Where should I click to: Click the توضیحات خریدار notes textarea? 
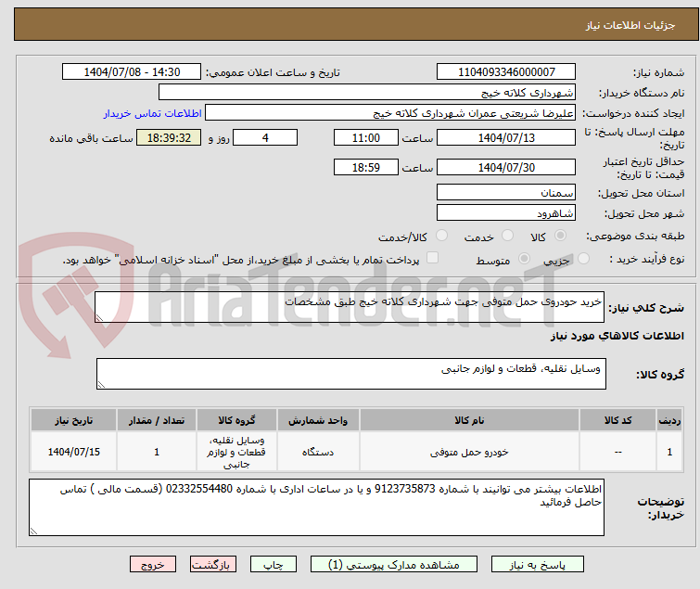(316, 507)
